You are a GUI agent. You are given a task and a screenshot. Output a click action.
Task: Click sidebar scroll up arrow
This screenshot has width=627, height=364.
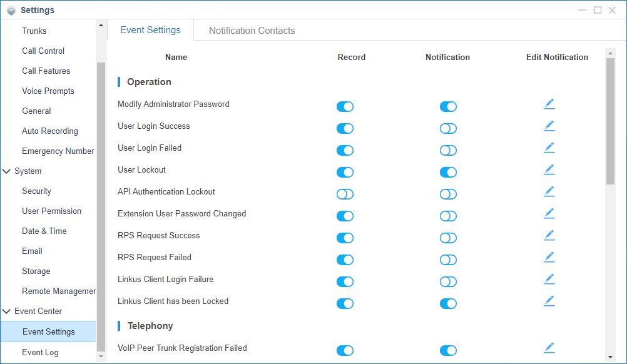pos(101,25)
